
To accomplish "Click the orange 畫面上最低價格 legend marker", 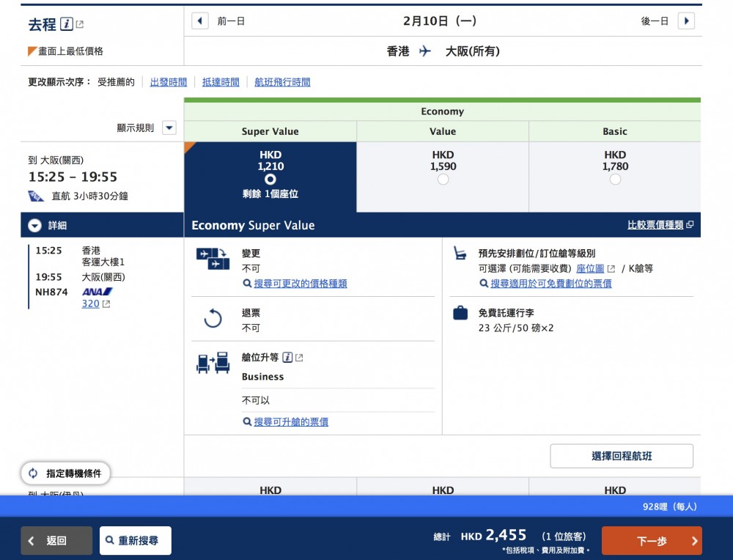I will pos(32,51).
